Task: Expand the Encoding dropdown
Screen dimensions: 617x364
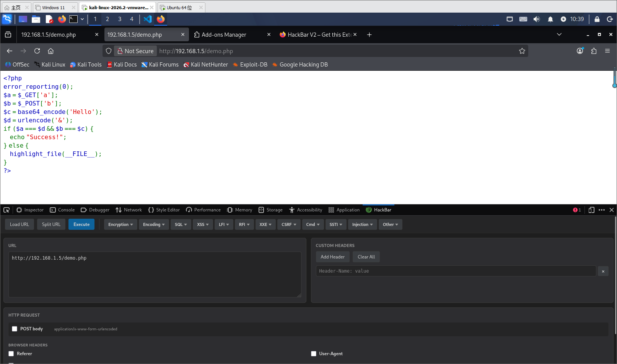Action: (154, 224)
